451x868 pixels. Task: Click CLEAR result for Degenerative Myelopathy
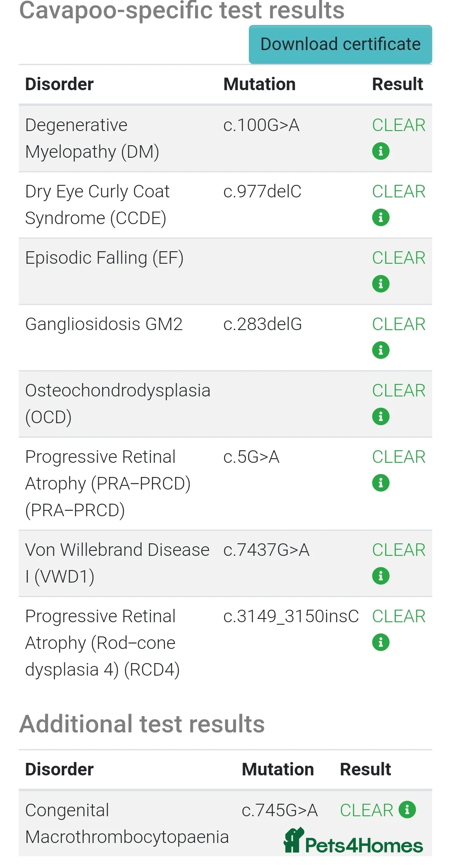398,125
